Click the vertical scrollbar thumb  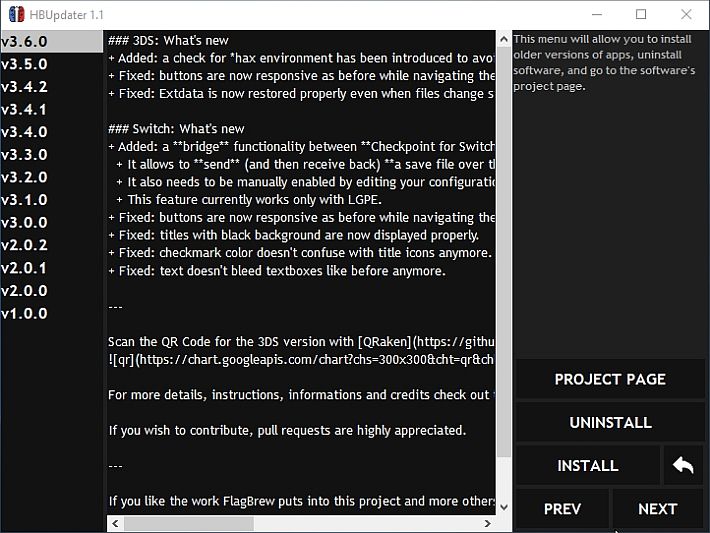pyautogui.click(x=504, y=252)
